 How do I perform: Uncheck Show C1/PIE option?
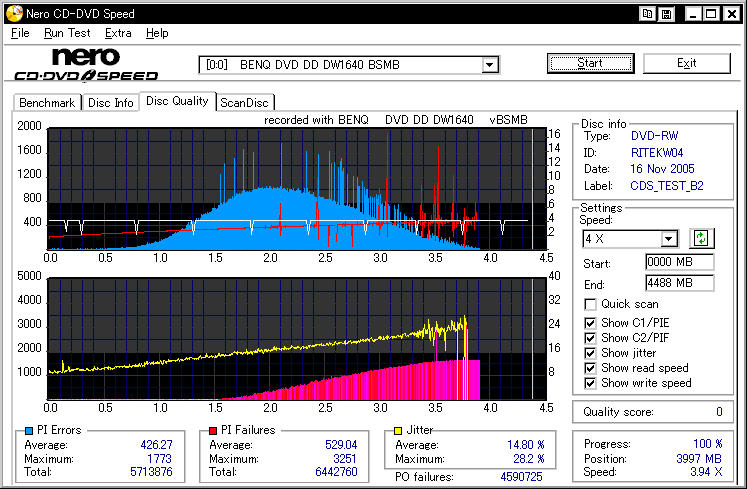(591, 322)
